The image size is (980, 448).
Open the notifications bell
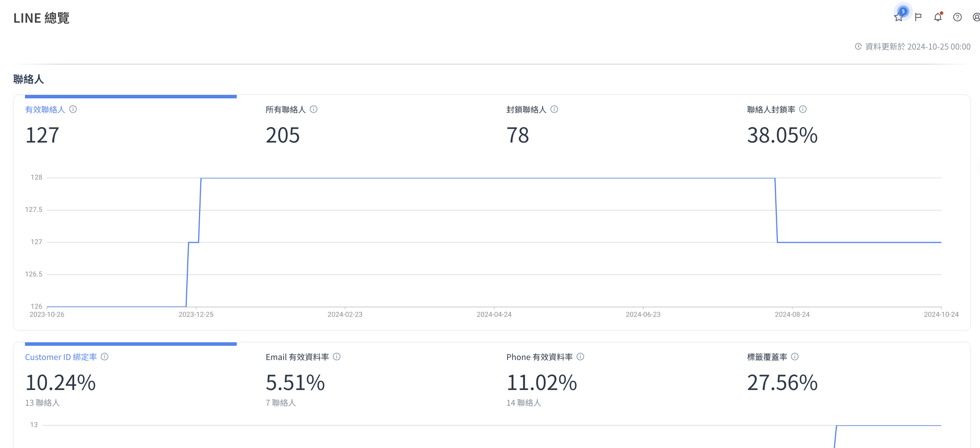[938, 17]
